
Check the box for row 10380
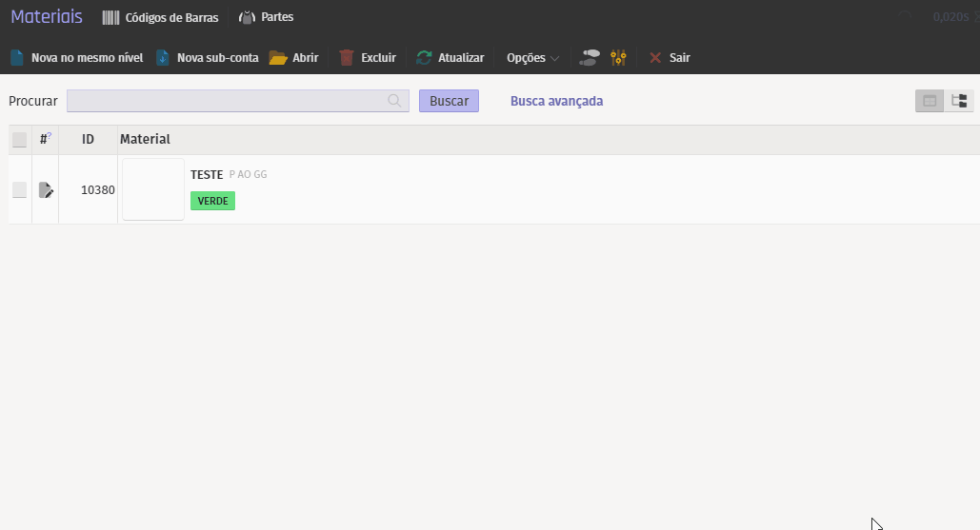(x=20, y=190)
